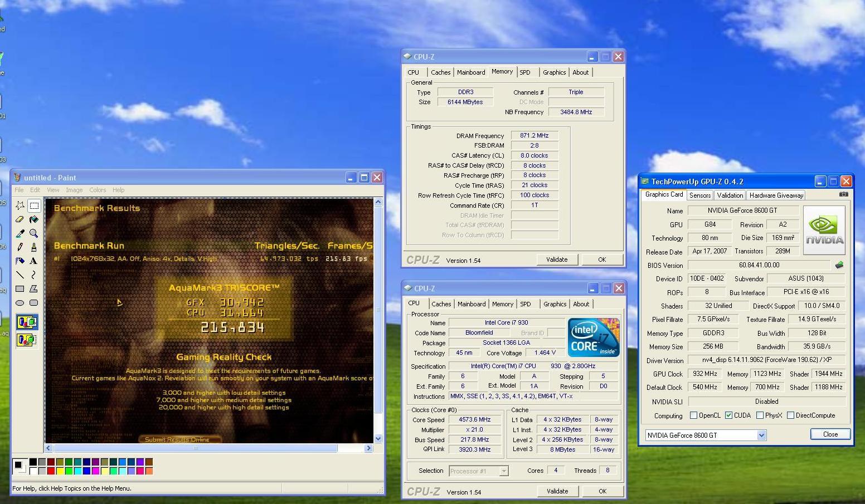The width and height of the screenshot is (865, 504).
Task: Click the GPU-Z title bar icon
Action: [x=645, y=182]
